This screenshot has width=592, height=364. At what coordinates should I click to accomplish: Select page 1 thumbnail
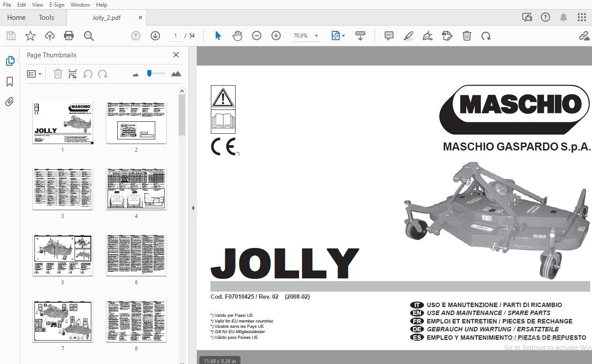tap(63, 122)
